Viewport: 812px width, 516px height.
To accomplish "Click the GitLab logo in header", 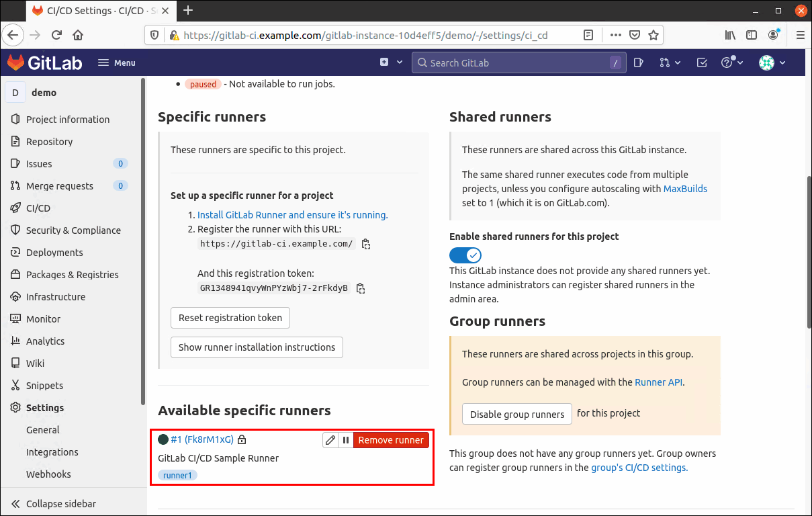I will (44, 62).
